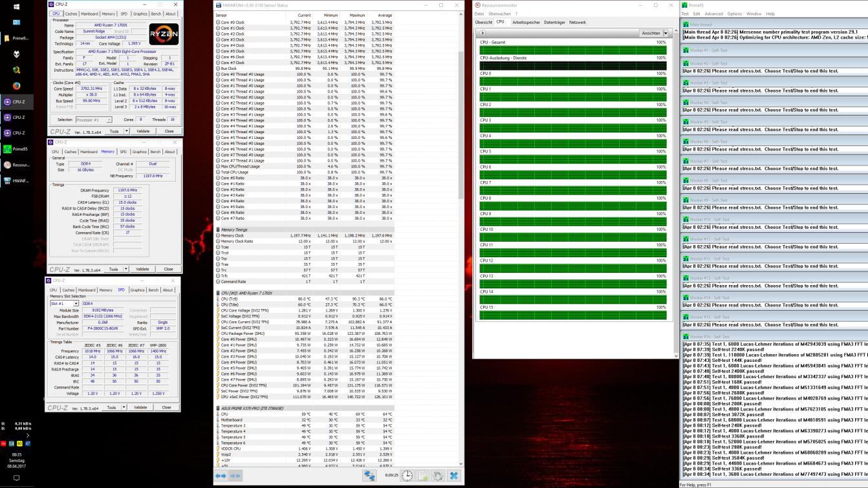Click the CPU 15 usage graph

point(573,316)
